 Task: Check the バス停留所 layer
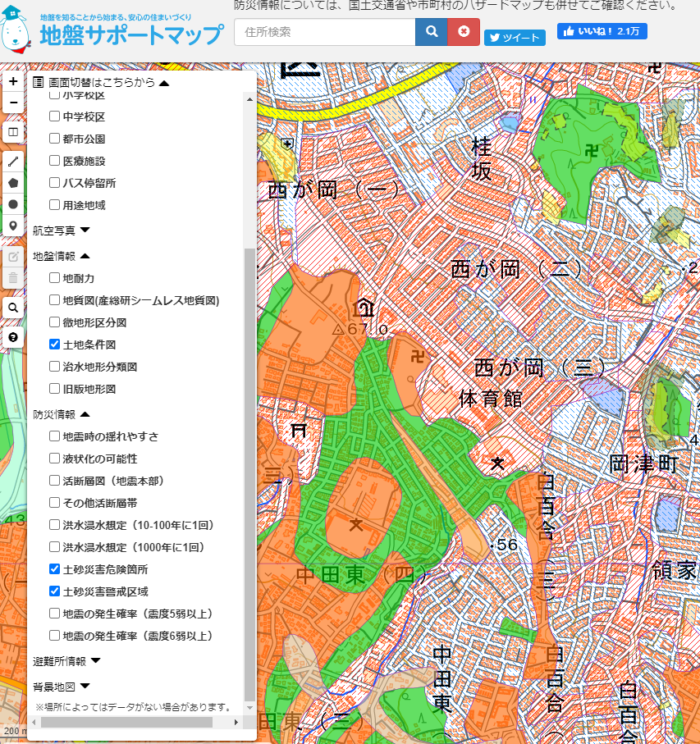pyautogui.click(x=55, y=183)
